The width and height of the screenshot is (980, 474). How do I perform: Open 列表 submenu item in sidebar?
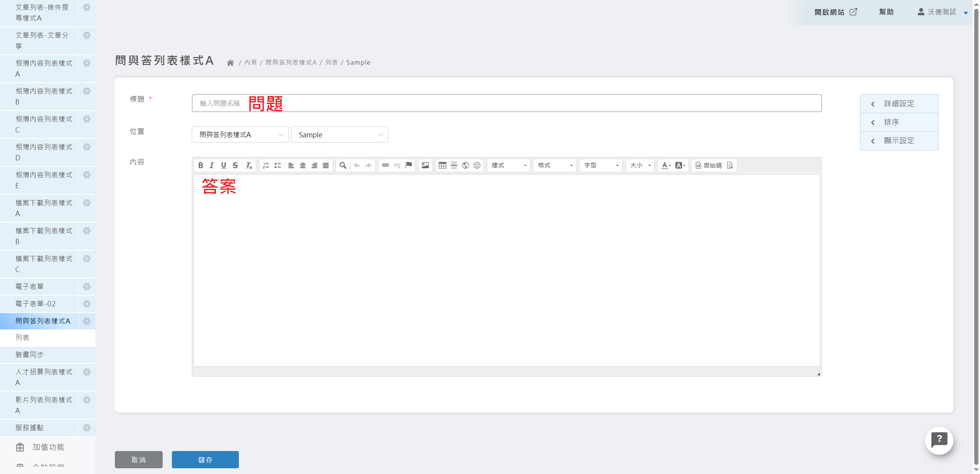pos(23,337)
